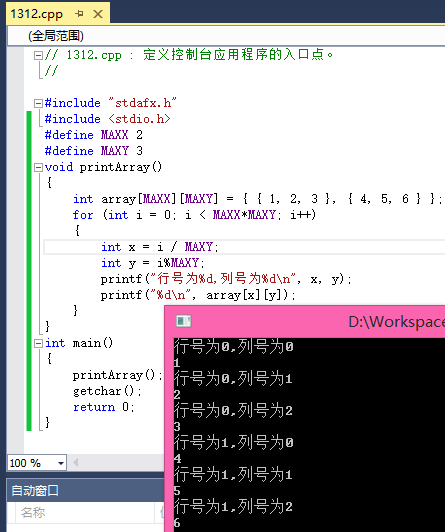Collapse the printArray function
Screen dimensions: 445x532
tap(38, 167)
